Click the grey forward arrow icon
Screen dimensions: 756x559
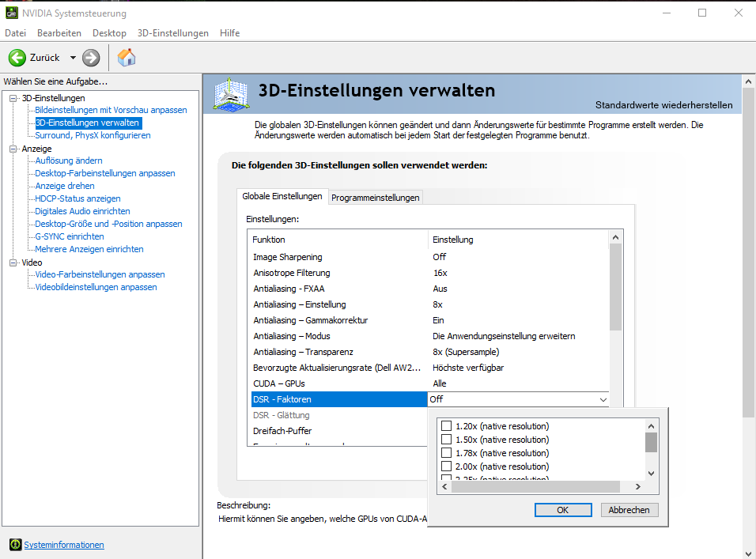(91, 58)
